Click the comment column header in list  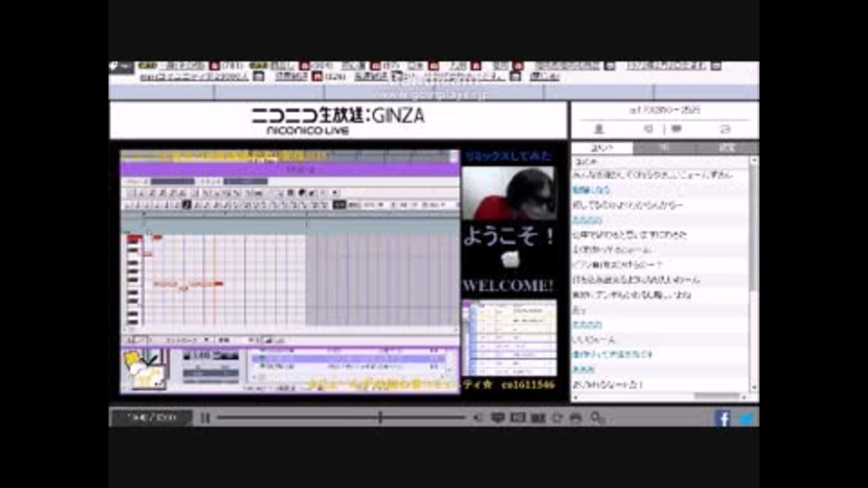(660, 162)
